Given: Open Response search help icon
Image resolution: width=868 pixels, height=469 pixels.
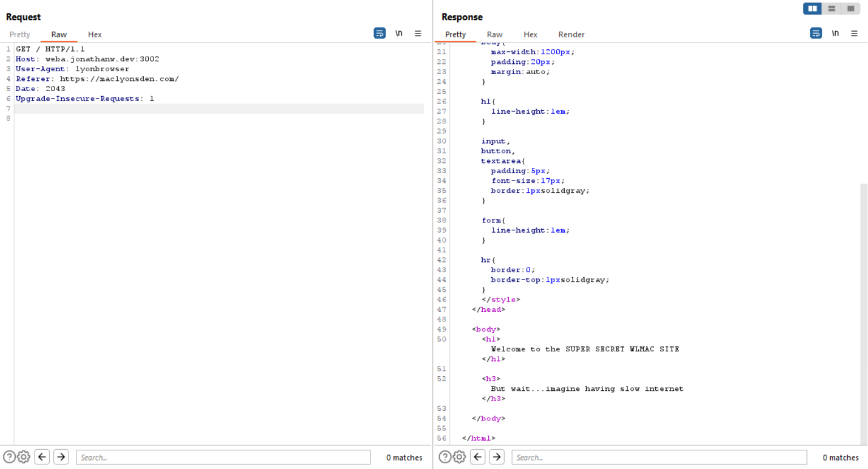Looking at the screenshot, I should pos(445,457).
